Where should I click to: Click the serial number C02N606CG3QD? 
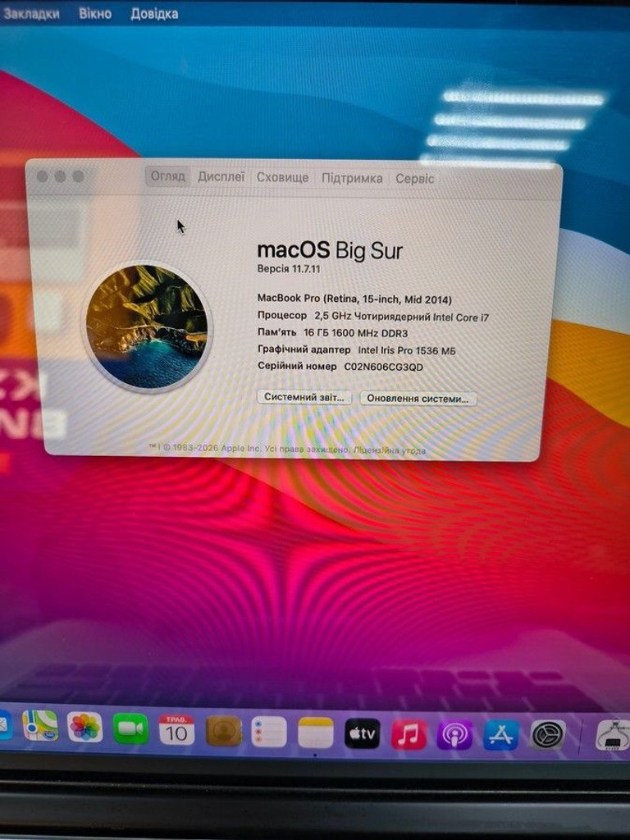point(384,367)
